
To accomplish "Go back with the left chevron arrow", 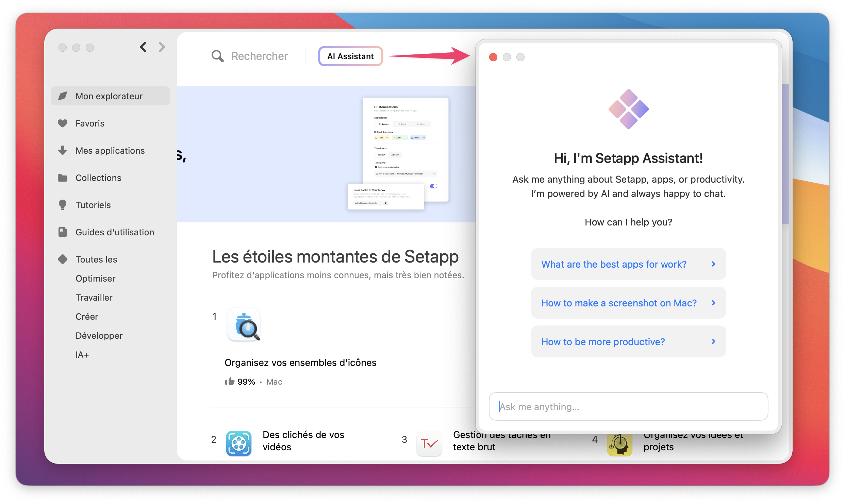I will click(x=143, y=47).
